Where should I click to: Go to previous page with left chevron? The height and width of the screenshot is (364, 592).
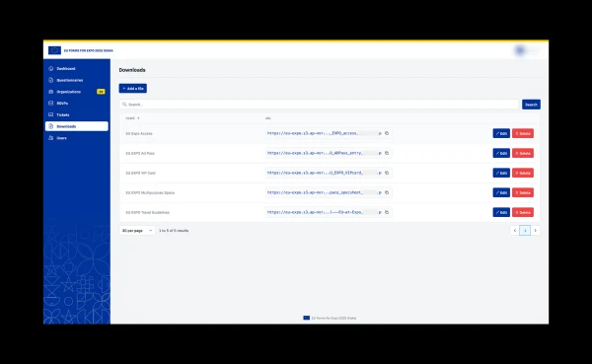coord(515,230)
